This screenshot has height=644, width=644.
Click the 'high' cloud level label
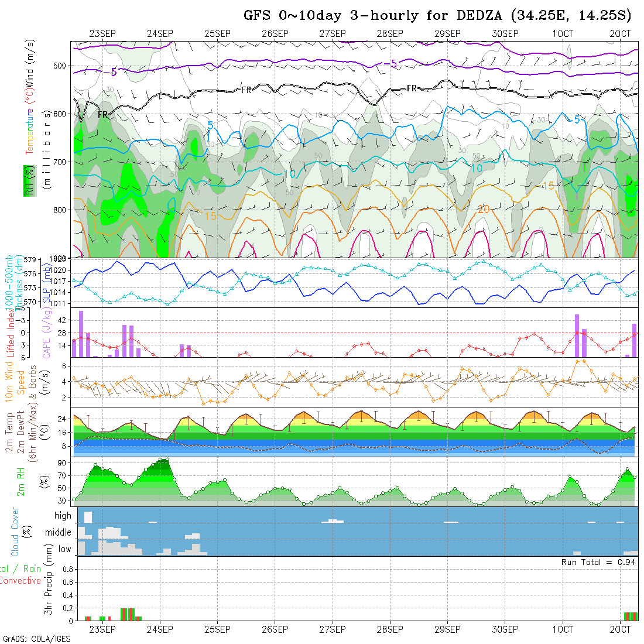pyautogui.click(x=63, y=516)
